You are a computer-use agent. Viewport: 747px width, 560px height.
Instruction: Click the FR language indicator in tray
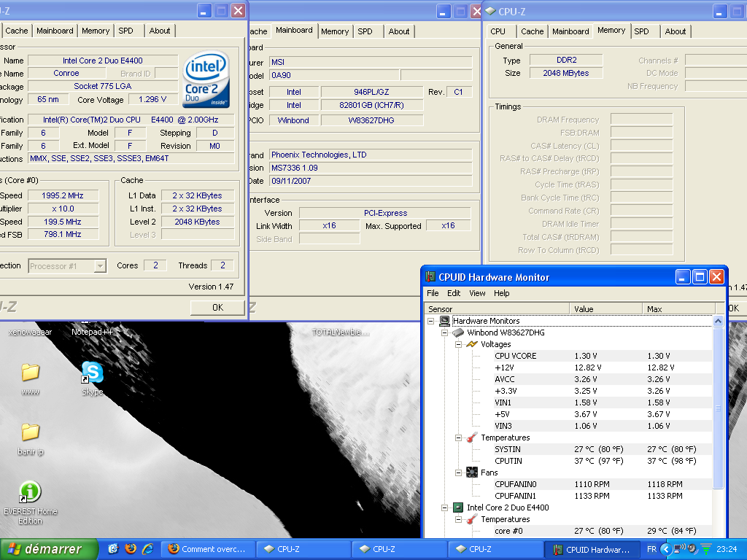(651, 549)
